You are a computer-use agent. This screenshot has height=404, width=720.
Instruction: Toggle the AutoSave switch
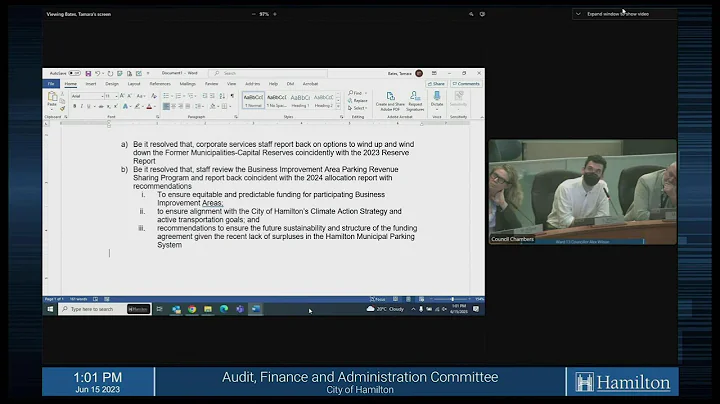tap(74, 73)
